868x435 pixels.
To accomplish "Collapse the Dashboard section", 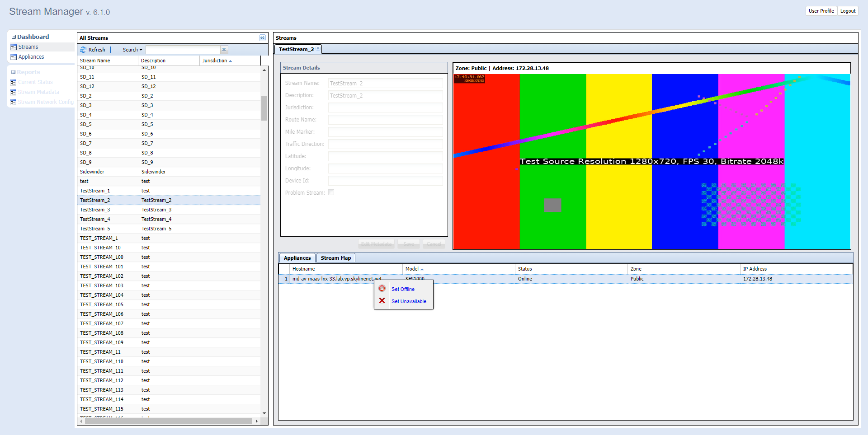I will coord(14,37).
